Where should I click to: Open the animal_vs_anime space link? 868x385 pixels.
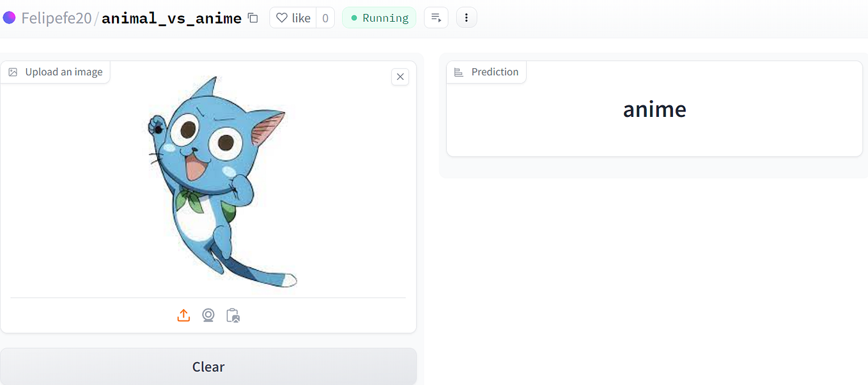pyautogui.click(x=171, y=18)
